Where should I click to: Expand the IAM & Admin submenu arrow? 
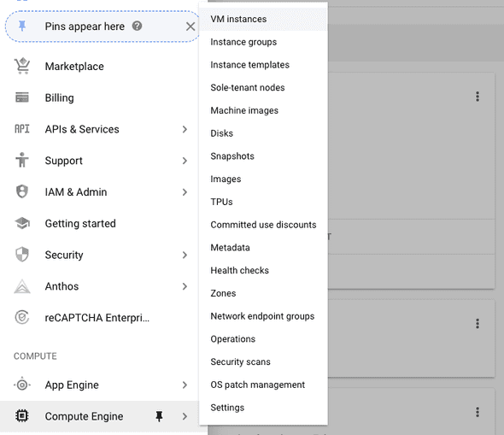coord(185,192)
